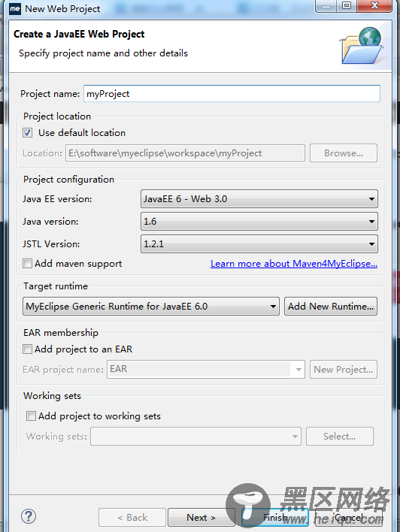
Task: Open the Java EE version dropdown
Action: tap(259, 199)
